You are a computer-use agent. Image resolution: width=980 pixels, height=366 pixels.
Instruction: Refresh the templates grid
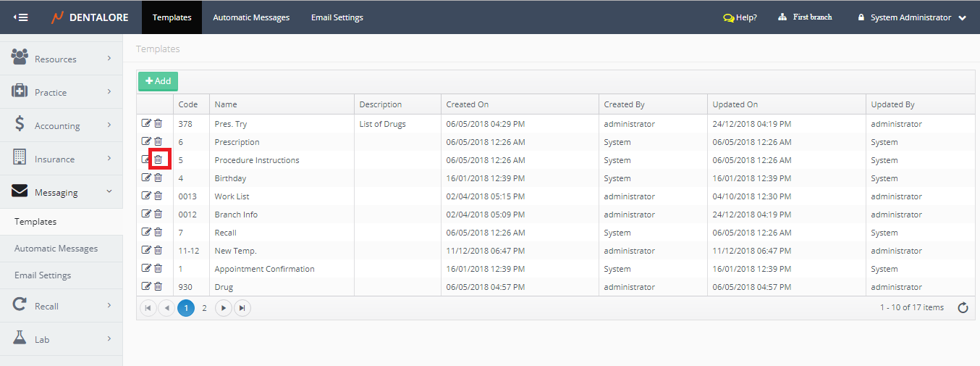[x=963, y=308]
